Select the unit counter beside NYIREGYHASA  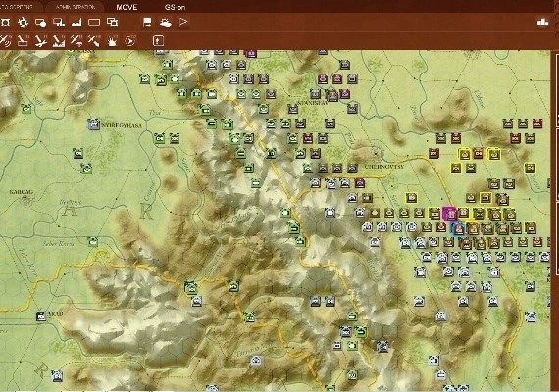point(93,124)
